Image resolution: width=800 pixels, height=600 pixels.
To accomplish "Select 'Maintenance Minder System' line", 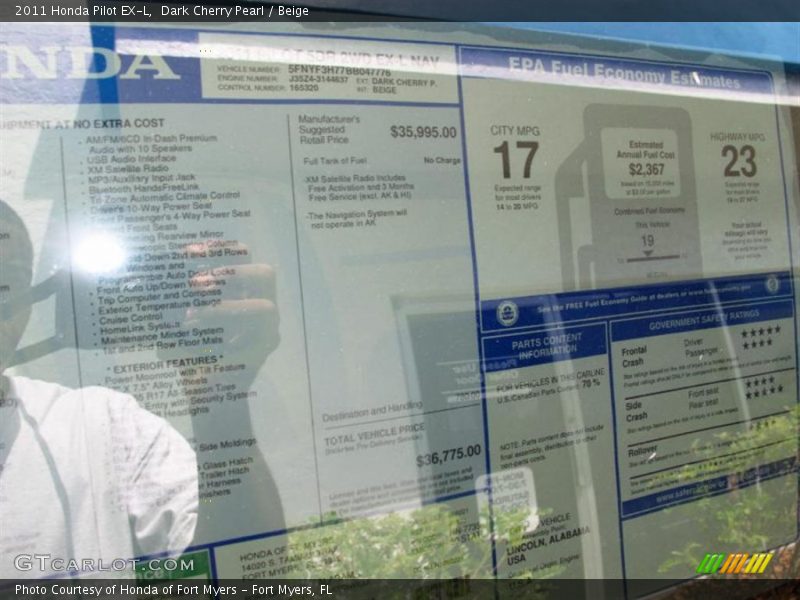I will click(162, 336).
